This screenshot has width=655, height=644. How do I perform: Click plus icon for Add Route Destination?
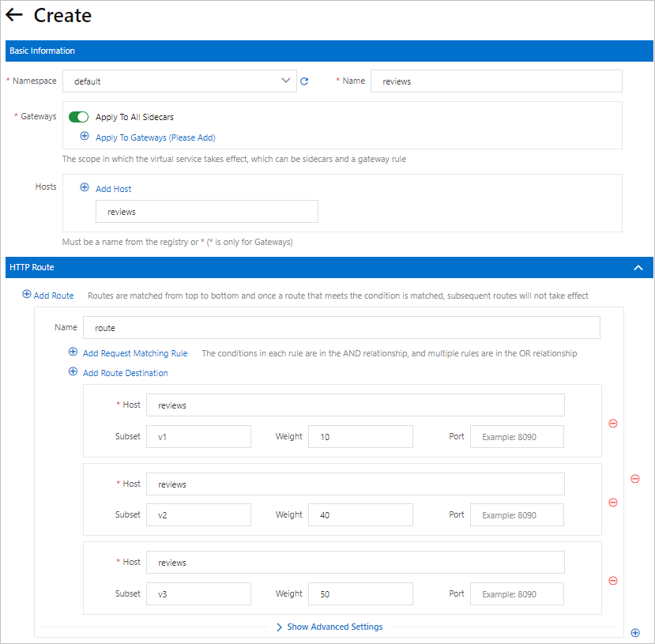pos(73,371)
